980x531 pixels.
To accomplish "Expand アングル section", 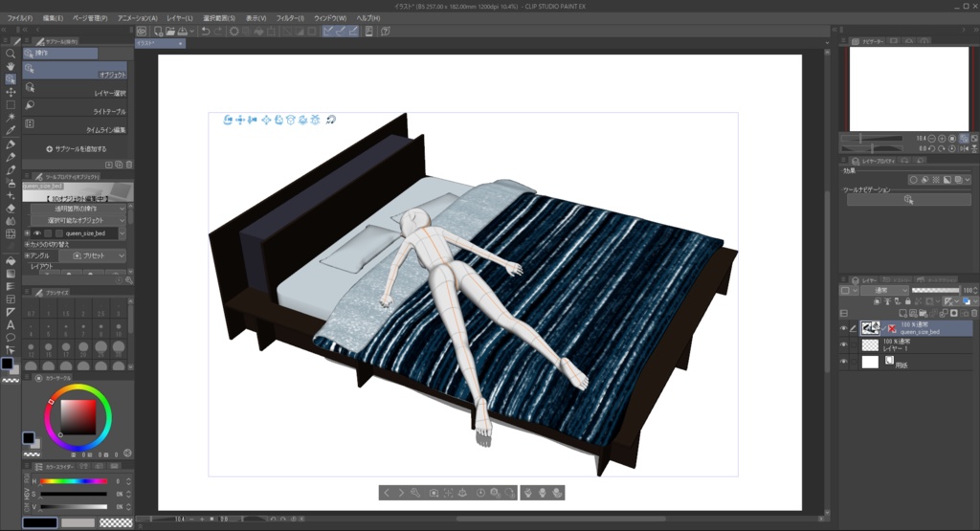I will coord(27,255).
